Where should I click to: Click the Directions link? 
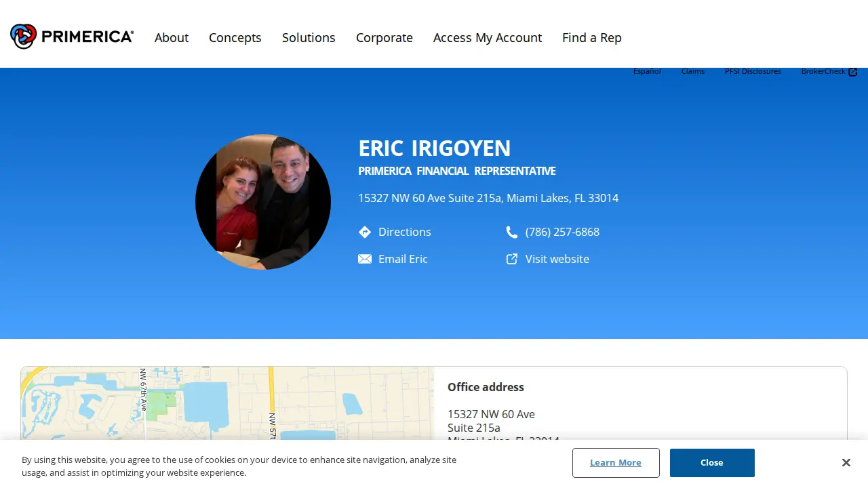pos(405,232)
